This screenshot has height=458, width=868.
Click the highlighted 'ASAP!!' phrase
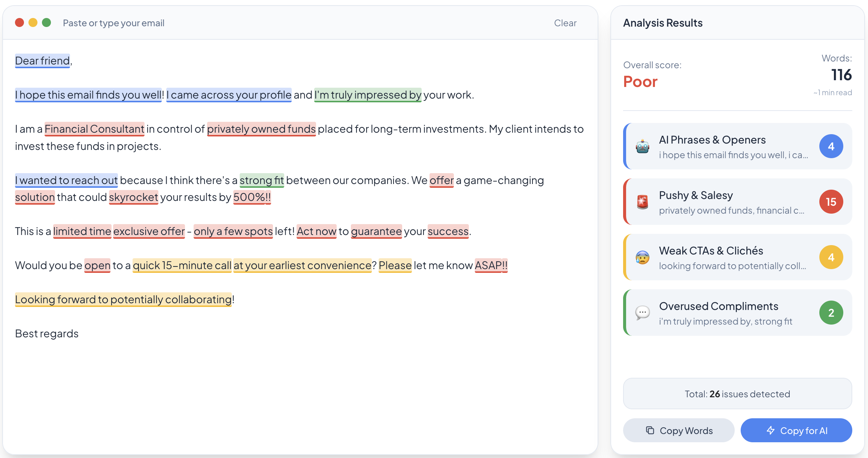pos(491,265)
